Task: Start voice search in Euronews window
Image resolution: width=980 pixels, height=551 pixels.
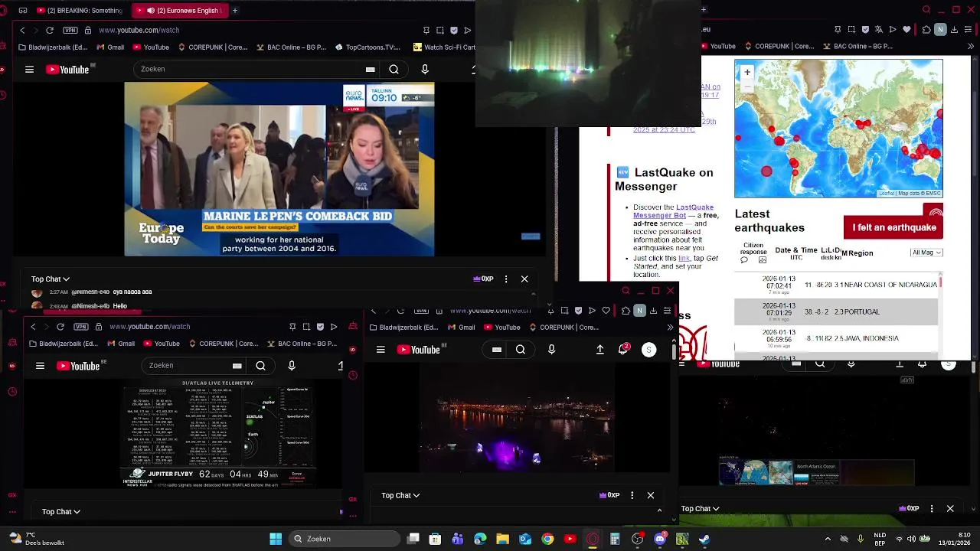Action: coord(425,70)
